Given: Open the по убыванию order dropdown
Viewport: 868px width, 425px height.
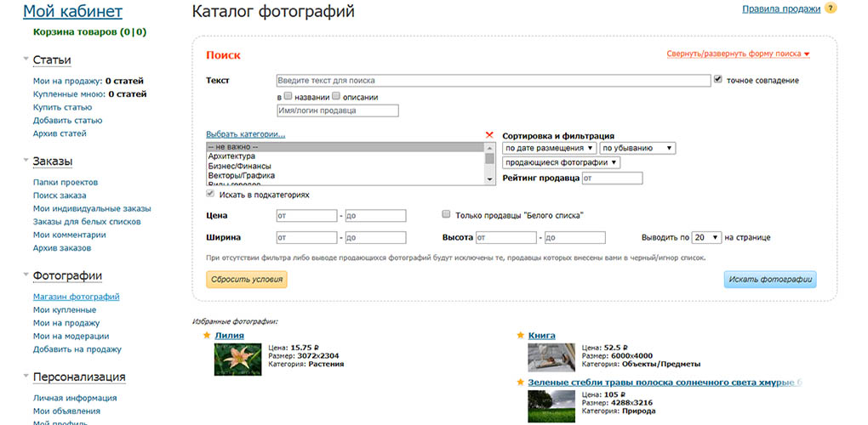Looking at the screenshot, I should tap(637, 148).
